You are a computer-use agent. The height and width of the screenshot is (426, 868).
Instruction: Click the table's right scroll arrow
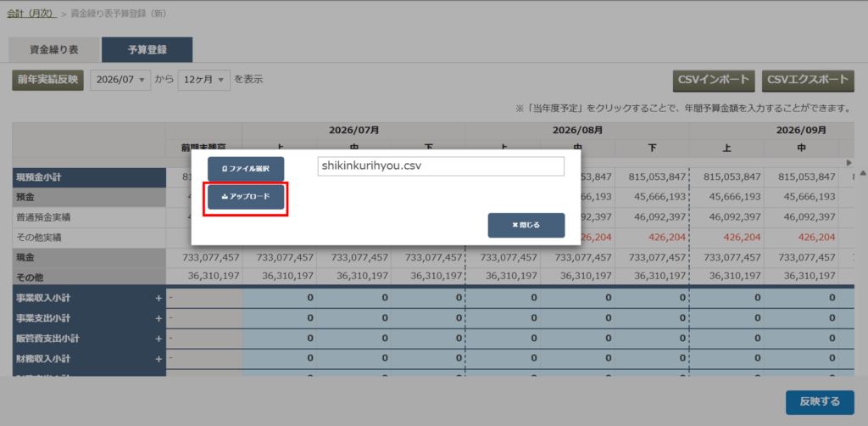tap(850, 163)
